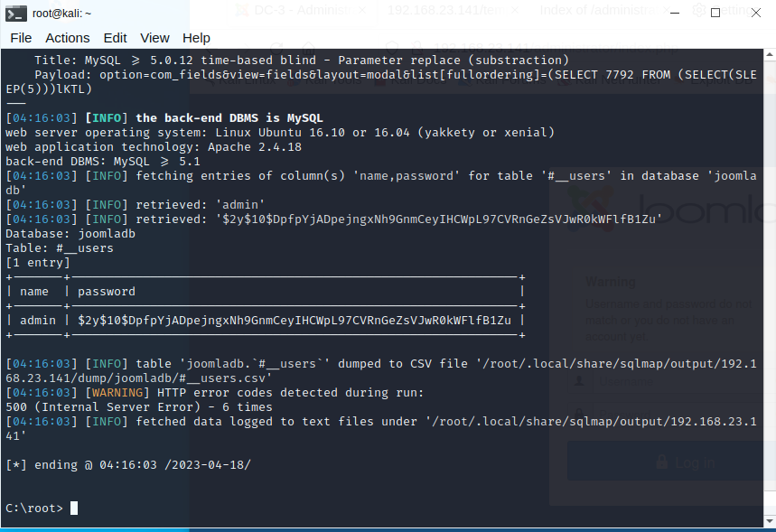Open the Help menu

pyautogui.click(x=196, y=38)
